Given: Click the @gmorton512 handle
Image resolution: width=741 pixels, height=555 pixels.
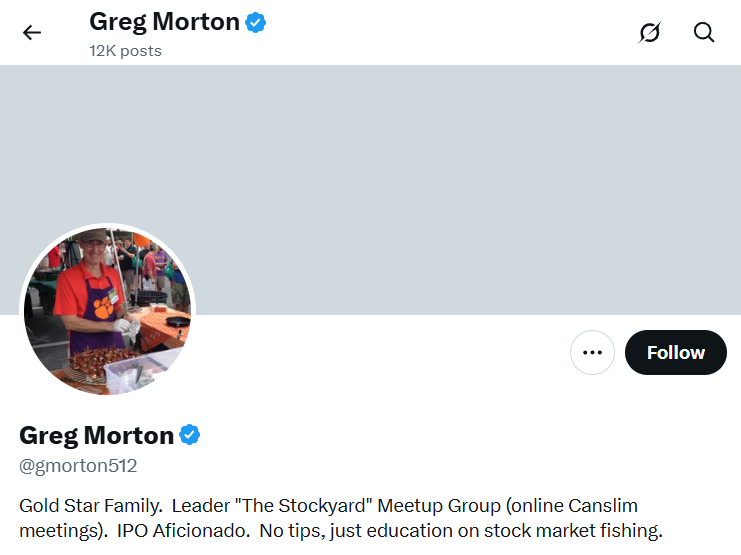Looking at the screenshot, I should 78,466.
